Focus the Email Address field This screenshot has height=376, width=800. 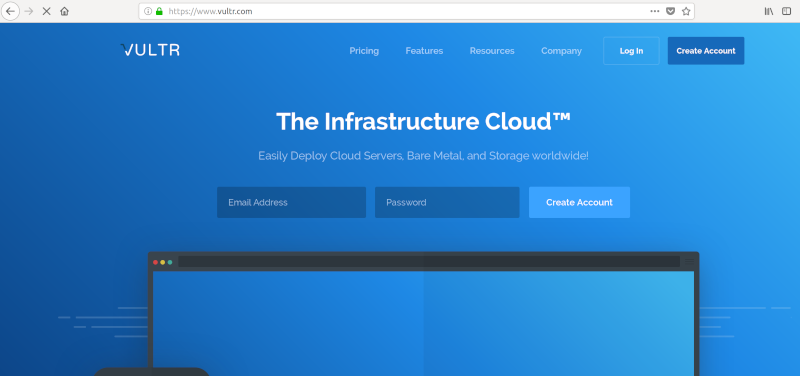pos(291,202)
